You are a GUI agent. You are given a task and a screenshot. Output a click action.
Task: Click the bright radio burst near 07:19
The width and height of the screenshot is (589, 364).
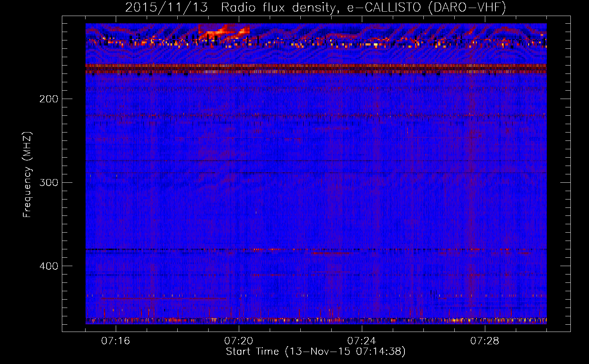224,31
